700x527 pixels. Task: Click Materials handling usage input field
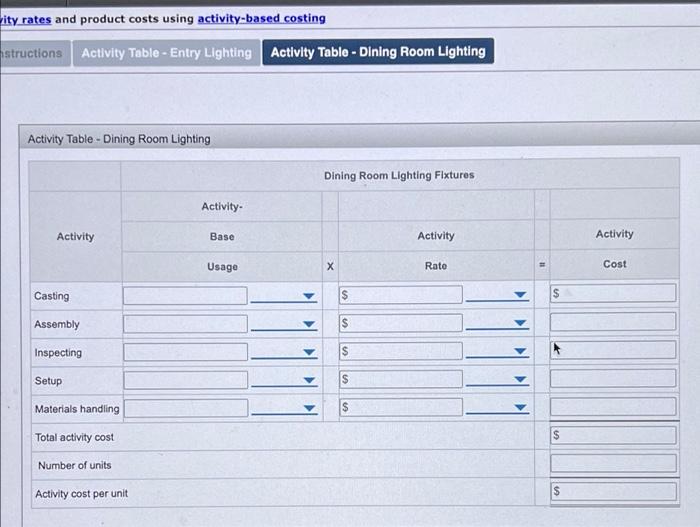tap(186, 408)
